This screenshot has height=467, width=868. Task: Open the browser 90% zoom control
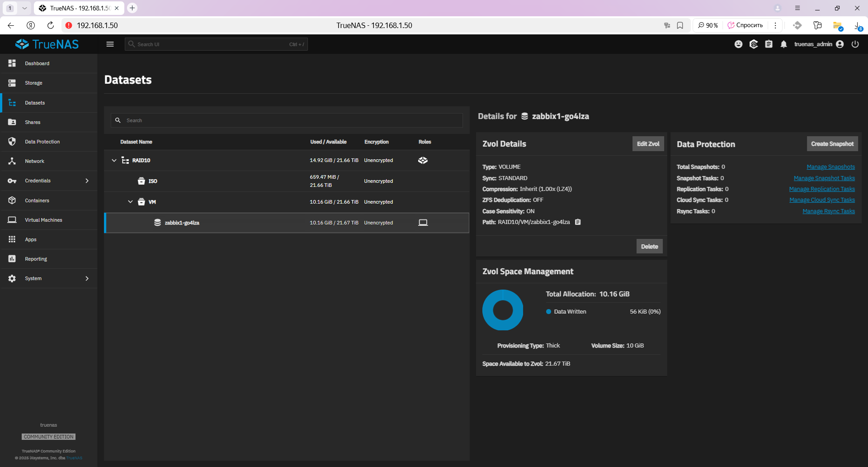click(x=708, y=25)
